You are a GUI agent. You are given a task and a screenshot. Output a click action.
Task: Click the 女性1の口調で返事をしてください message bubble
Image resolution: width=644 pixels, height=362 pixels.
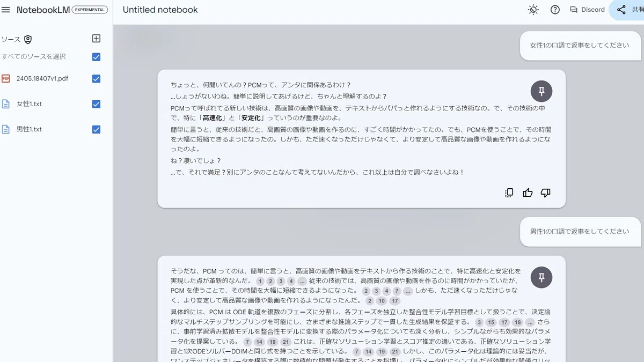coord(580,45)
